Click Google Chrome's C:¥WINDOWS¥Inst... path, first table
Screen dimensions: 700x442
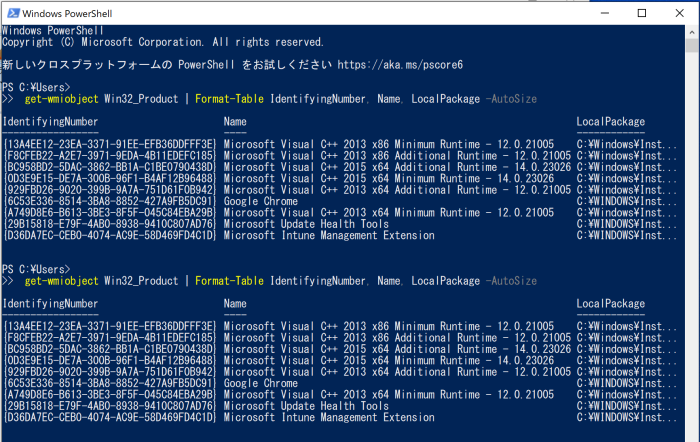pos(627,201)
